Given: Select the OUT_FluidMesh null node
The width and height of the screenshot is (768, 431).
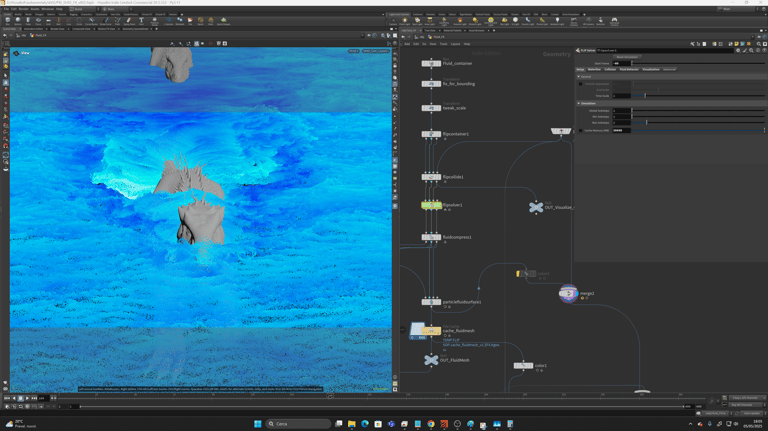Looking at the screenshot, I should pyautogui.click(x=431, y=360).
